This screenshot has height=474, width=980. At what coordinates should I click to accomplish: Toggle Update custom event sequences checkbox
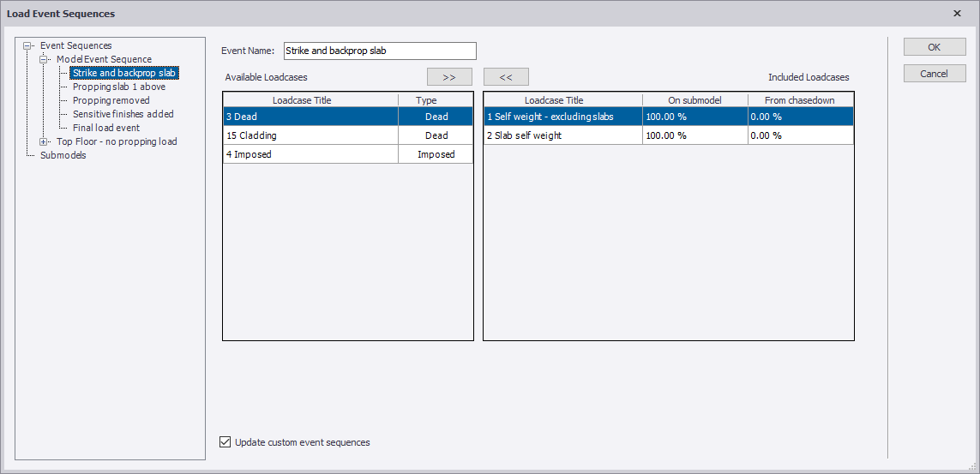[x=225, y=442]
